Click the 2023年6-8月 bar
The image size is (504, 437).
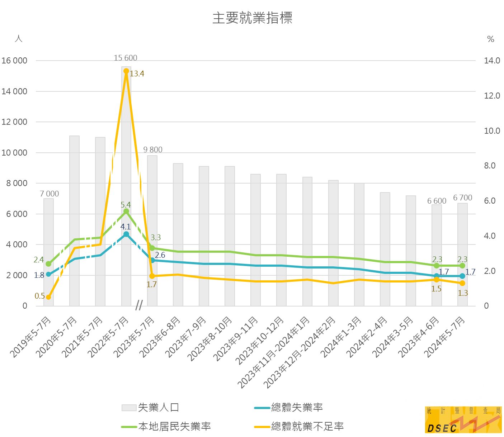click(178, 234)
